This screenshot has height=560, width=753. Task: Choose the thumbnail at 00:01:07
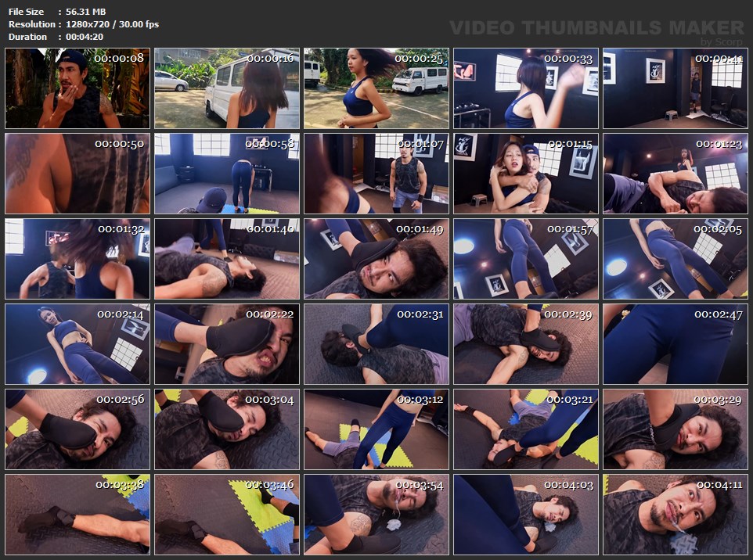click(376, 174)
